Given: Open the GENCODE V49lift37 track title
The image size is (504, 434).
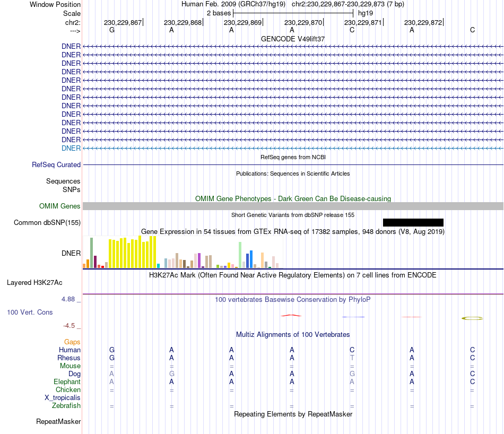Looking at the screenshot, I should pos(293,39).
